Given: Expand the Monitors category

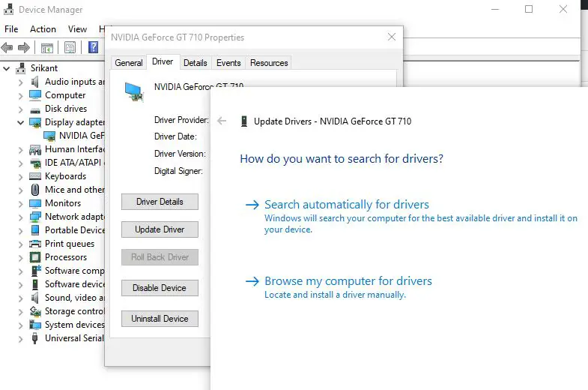Looking at the screenshot, I should (x=21, y=203).
